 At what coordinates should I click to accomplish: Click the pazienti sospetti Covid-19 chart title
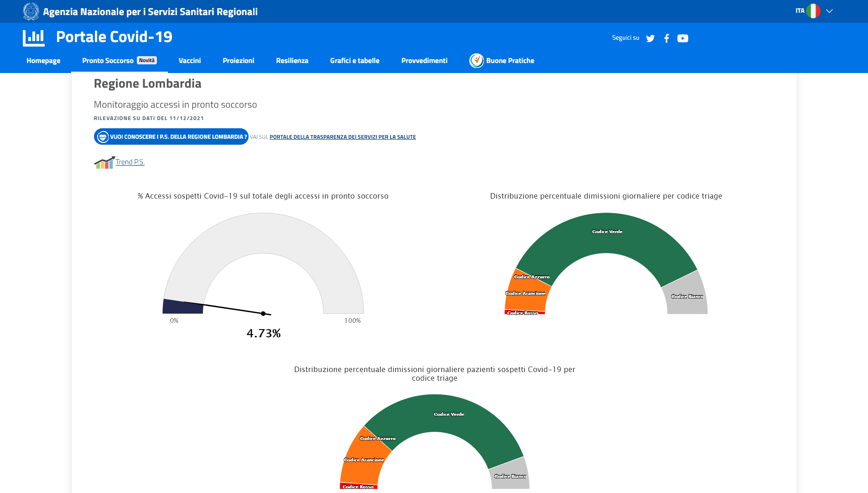(435, 374)
